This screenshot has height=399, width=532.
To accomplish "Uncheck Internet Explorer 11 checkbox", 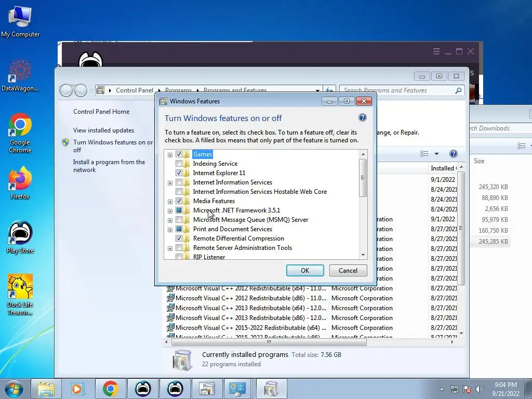I will coord(179,172).
